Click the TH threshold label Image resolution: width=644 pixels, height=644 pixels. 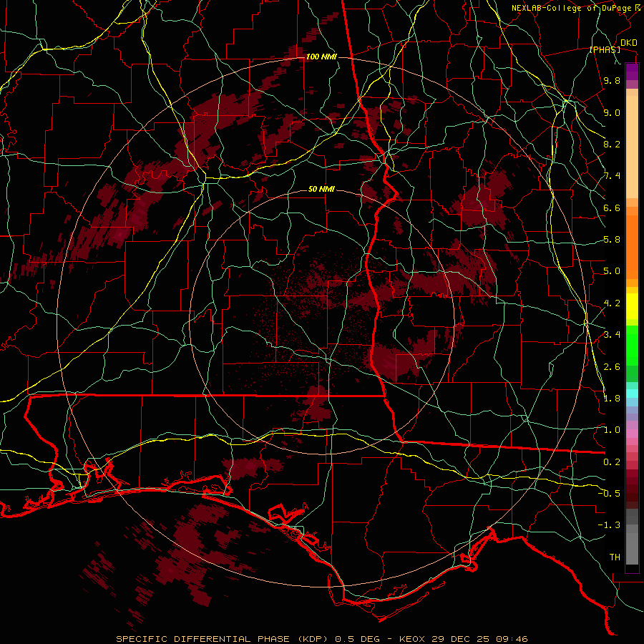615,557
